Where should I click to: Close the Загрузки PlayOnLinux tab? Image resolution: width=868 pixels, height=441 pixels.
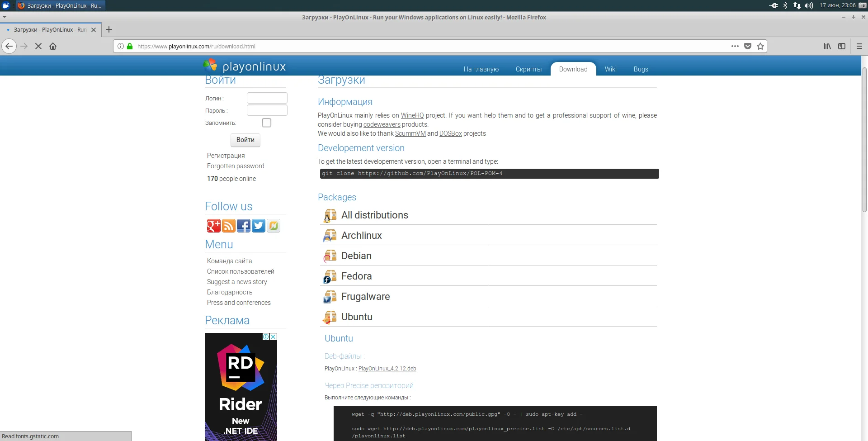(x=94, y=30)
